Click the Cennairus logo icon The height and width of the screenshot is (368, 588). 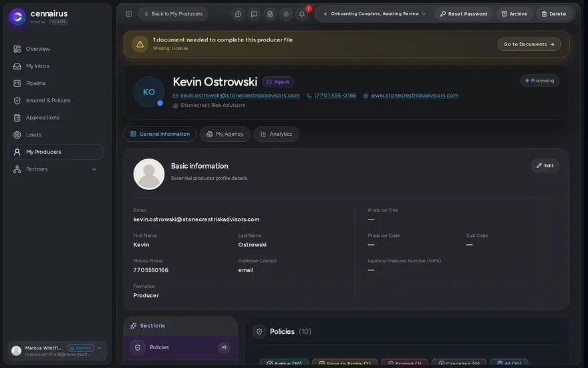(17, 17)
